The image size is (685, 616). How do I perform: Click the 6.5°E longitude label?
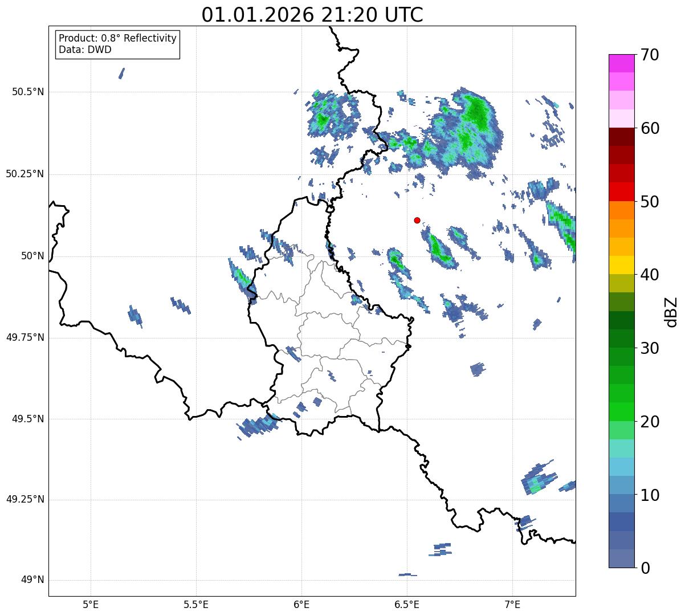pos(407,604)
